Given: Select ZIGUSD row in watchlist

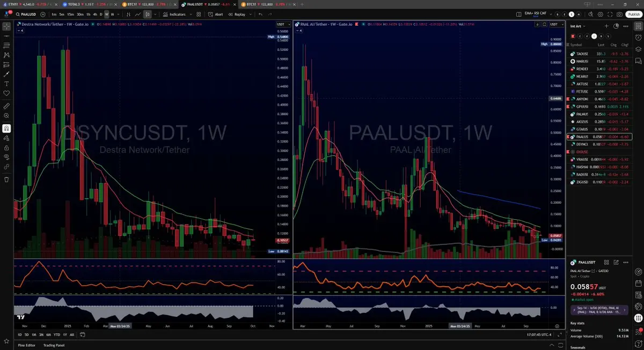Looking at the screenshot, I should tap(599, 182).
